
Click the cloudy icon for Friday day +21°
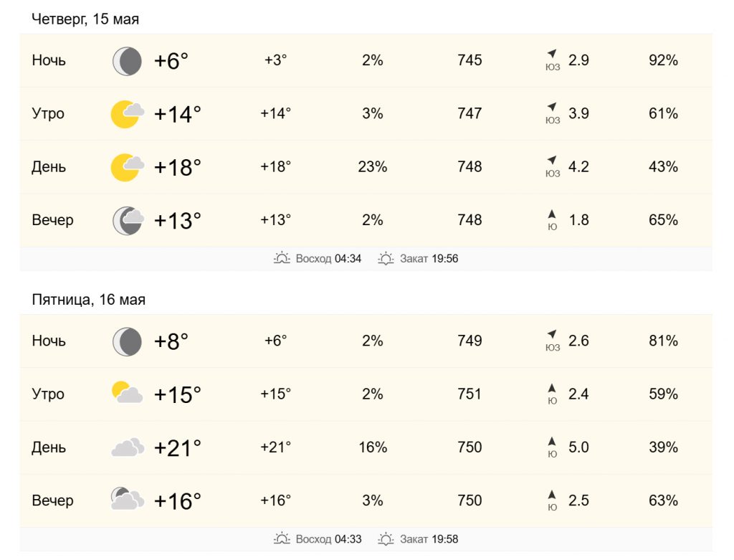128,447
